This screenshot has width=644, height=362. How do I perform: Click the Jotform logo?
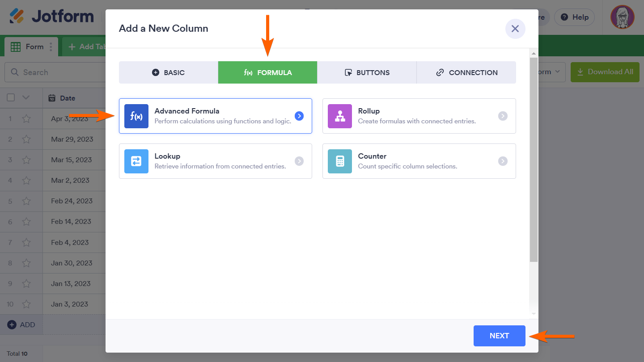click(51, 17)
